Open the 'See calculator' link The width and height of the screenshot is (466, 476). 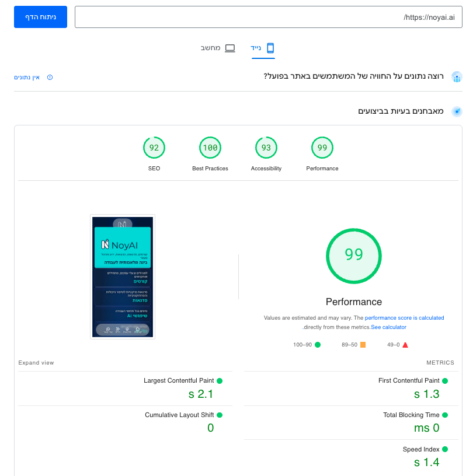coord(388,327)
